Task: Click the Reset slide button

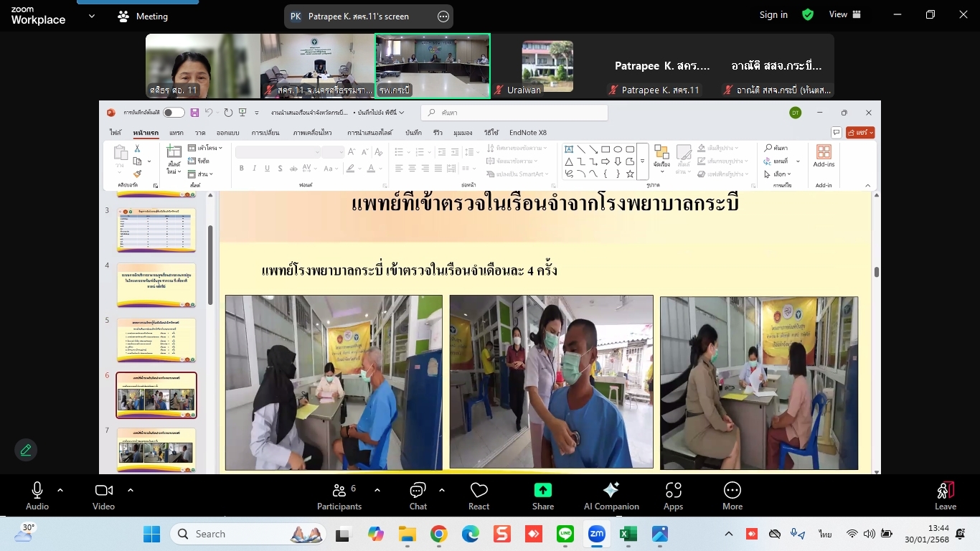Action: click(199, 161)
